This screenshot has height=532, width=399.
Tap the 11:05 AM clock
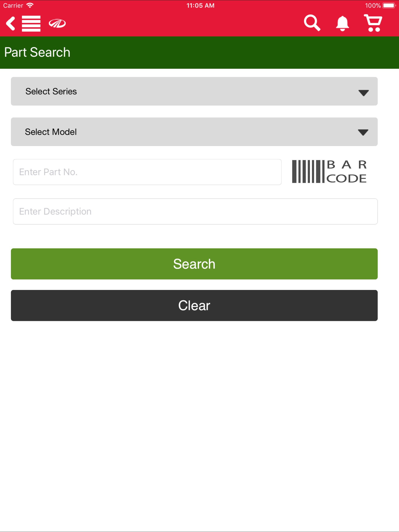(x=200, y=5)
